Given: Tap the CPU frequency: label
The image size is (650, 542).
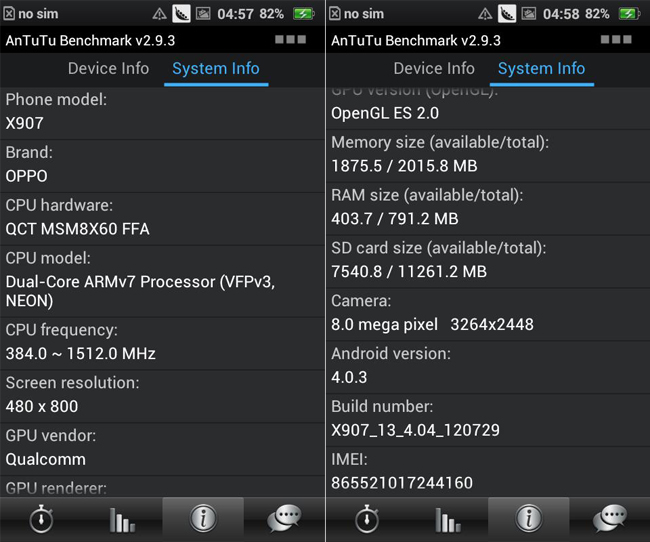Looking at the screenshot, I should 62,330.
